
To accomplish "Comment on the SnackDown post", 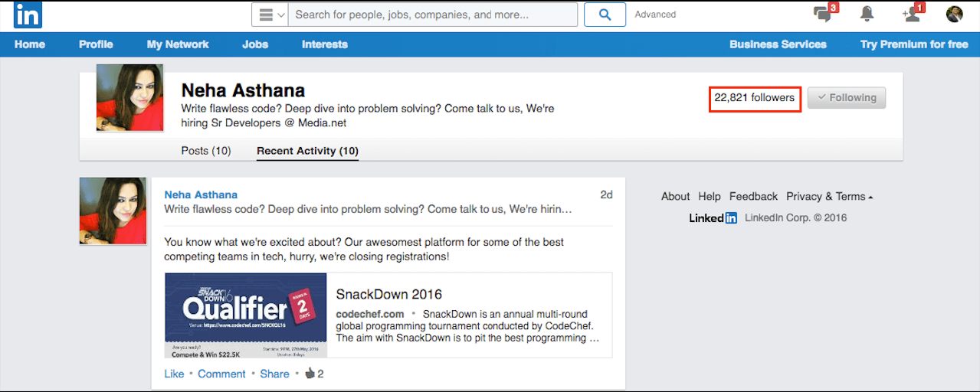I will [221, 374].
